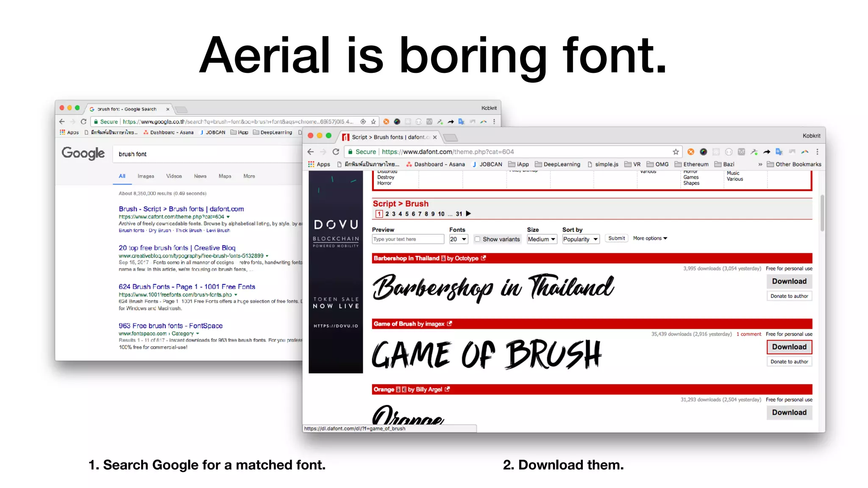868x488 pixels.
Task: Click dafont vertical scrollbar
Action: (822, 213)
